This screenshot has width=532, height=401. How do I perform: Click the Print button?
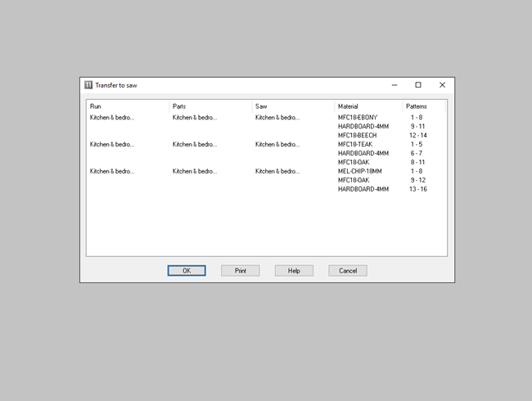coord(240,270)
